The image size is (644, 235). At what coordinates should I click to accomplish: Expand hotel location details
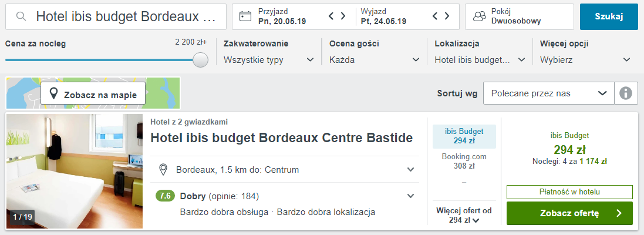(x=410, y=170)
